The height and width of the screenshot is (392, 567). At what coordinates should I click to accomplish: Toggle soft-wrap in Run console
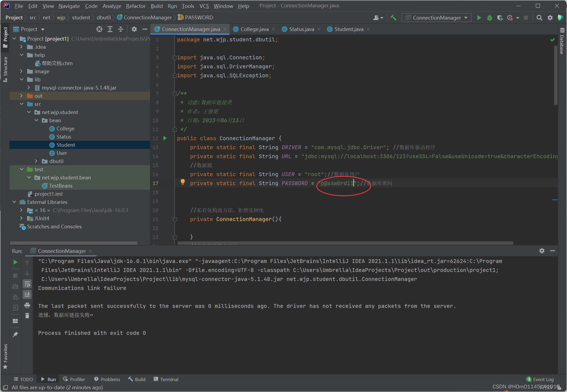pyautogui.click(x=27, y=284)
